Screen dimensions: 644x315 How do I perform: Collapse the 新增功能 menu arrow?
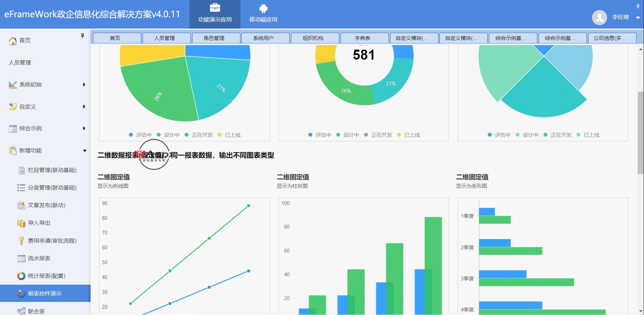[85, 151]
